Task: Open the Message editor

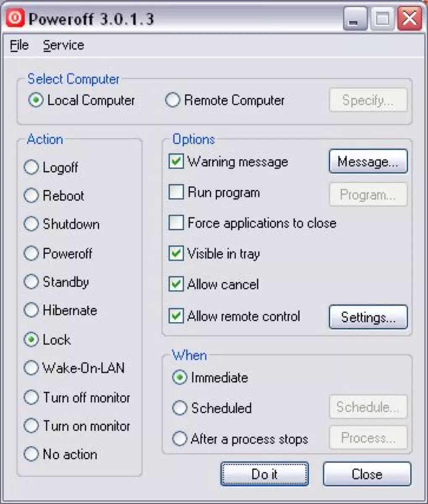Action: [x=368, y=161]
